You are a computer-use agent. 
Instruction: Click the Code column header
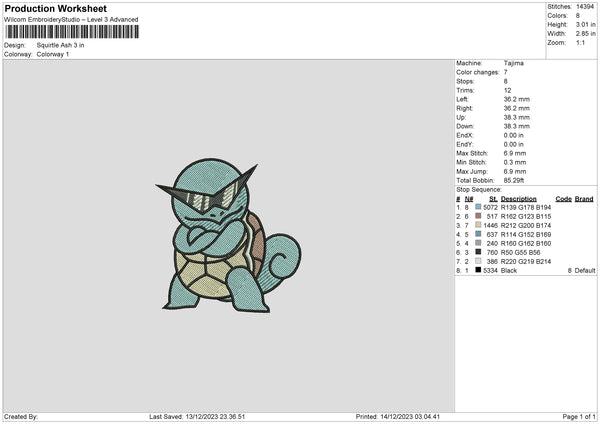pyautogui.click(x=563, y=198)
